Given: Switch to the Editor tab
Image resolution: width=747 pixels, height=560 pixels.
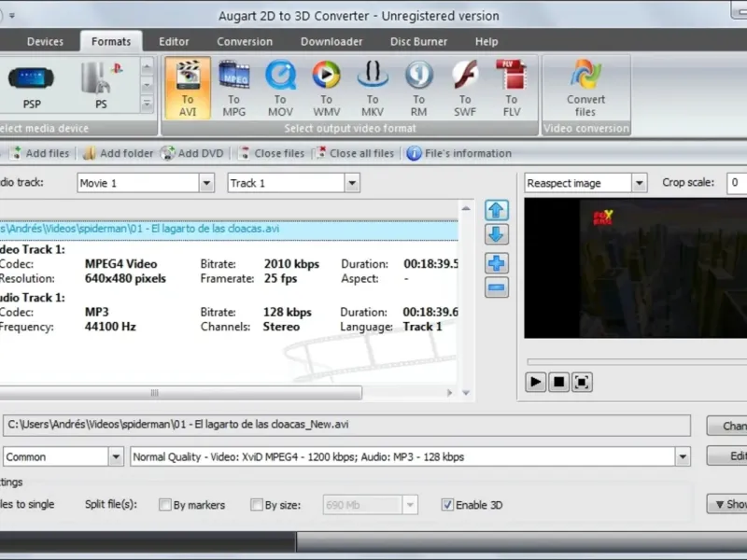Looking at the screenshot, I should coord(174,42).
